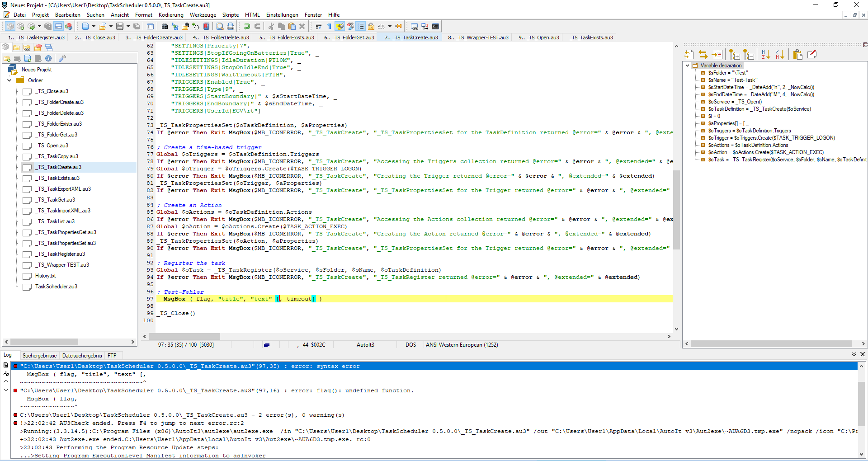Open the dropdown arrow beside the save icon
The width and height of the screenshot is (868, 461).
pos(128,27)
